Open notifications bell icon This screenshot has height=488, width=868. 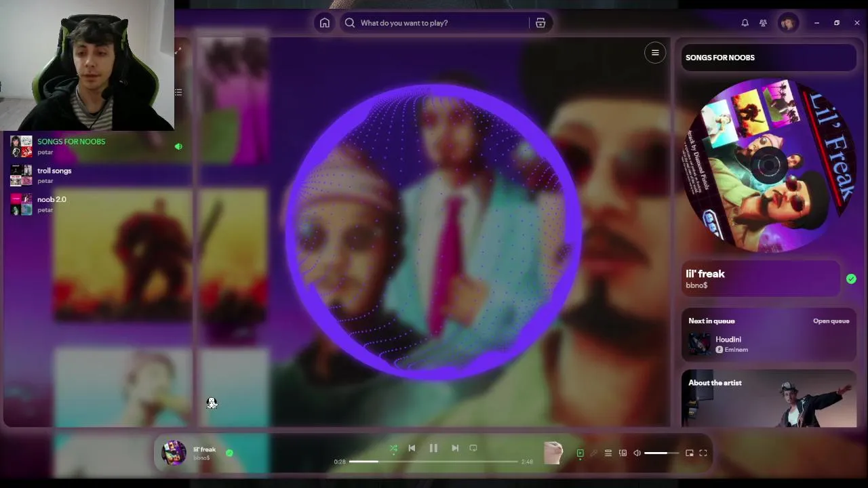click(745, 23)
